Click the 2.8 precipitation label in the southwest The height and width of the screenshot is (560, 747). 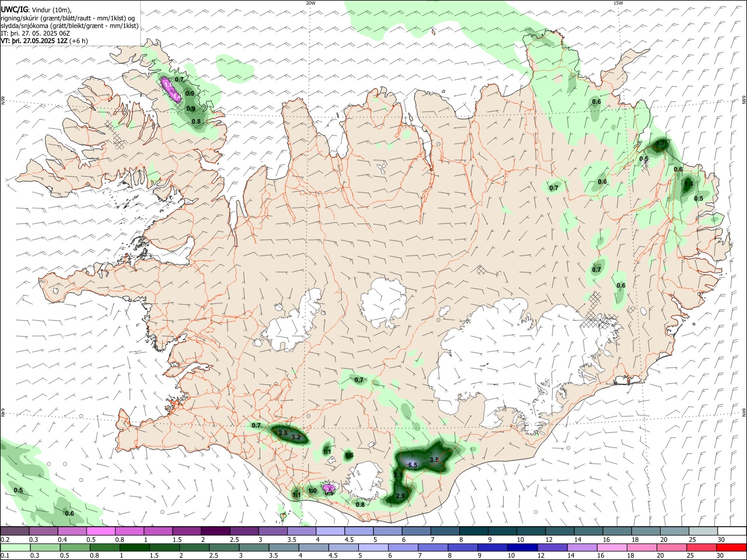tap(284, 433)
